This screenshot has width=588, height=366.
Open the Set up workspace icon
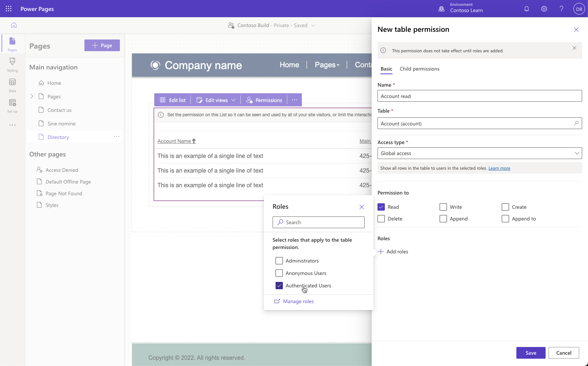coord(12,105)
